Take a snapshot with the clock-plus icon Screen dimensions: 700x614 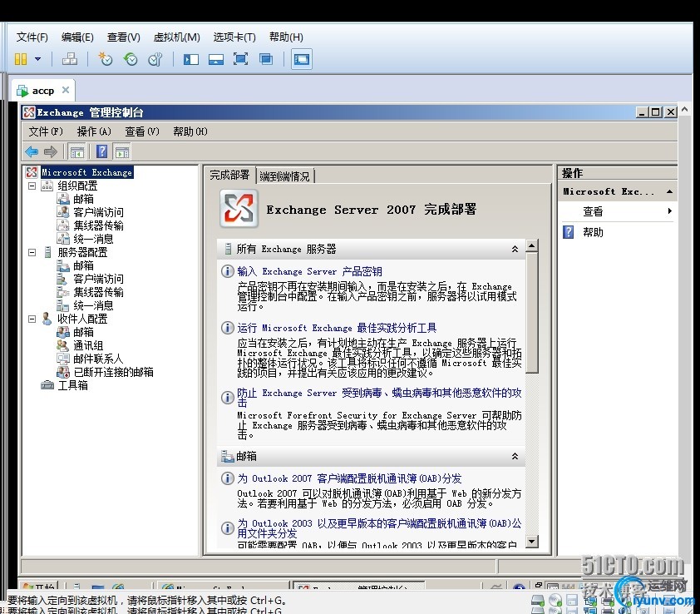(106, 59)
